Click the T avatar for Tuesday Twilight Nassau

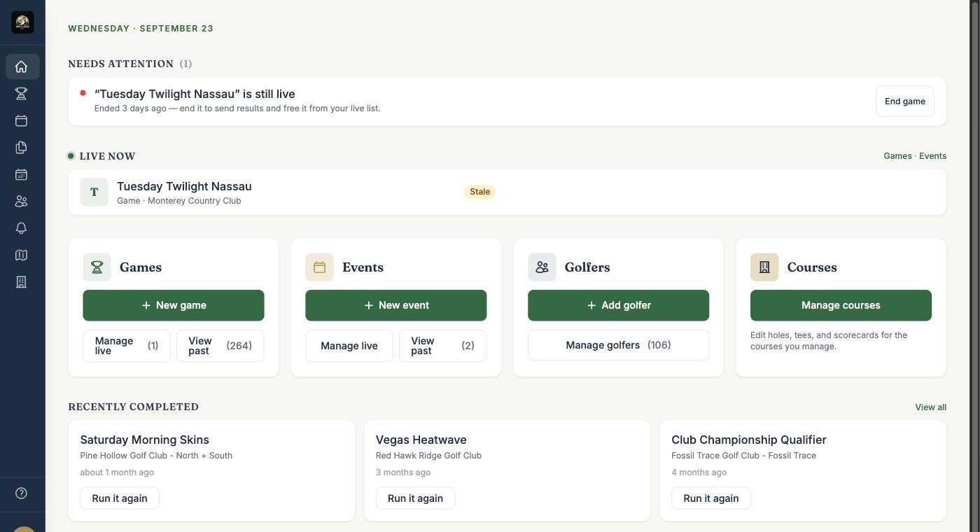94,192
